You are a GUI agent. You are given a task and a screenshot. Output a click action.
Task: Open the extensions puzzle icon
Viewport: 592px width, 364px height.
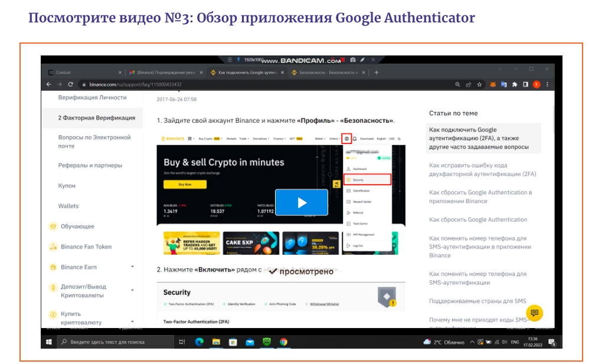click(x=515, y=84)
